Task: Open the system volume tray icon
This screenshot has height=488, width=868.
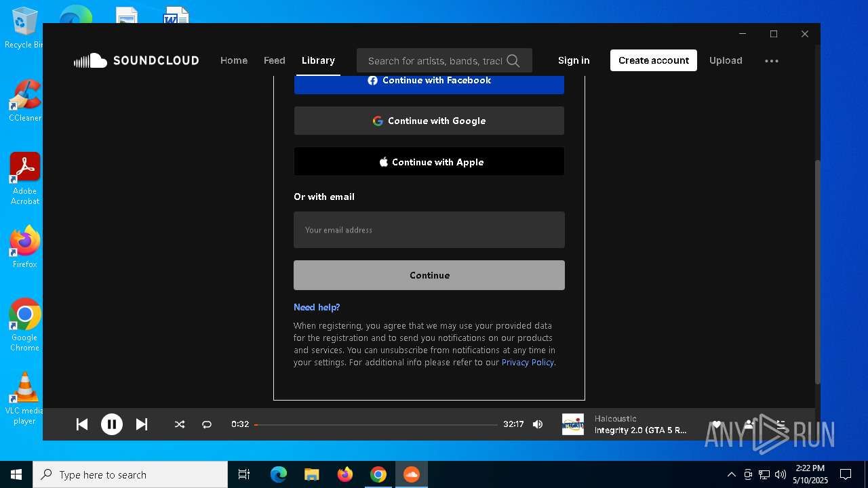Action: [x=781, y=474]
